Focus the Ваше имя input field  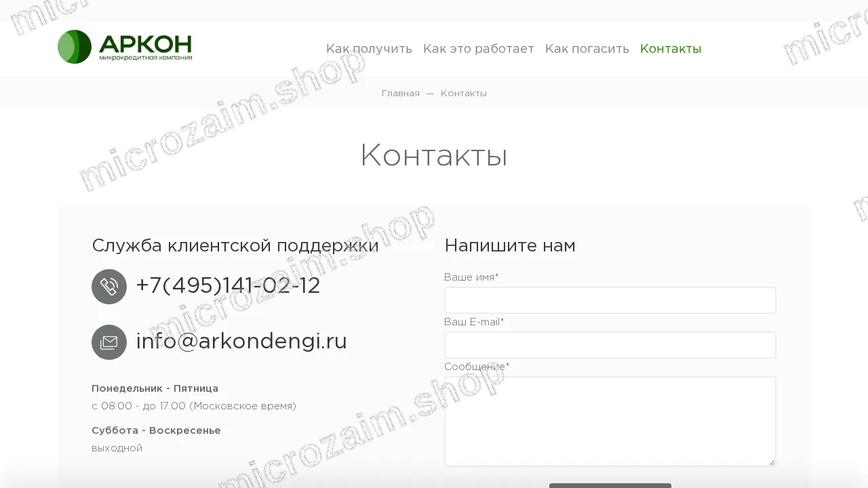coord(610,300)
